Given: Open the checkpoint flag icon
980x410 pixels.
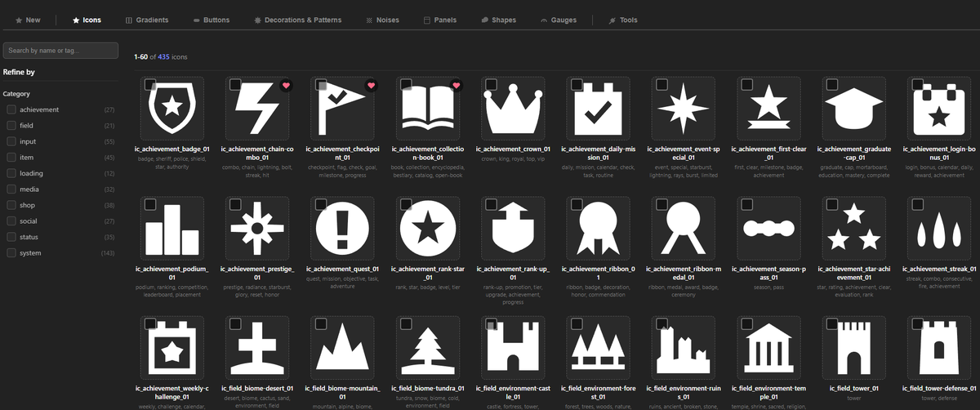Looking at the screenshot, I should 343,108.
